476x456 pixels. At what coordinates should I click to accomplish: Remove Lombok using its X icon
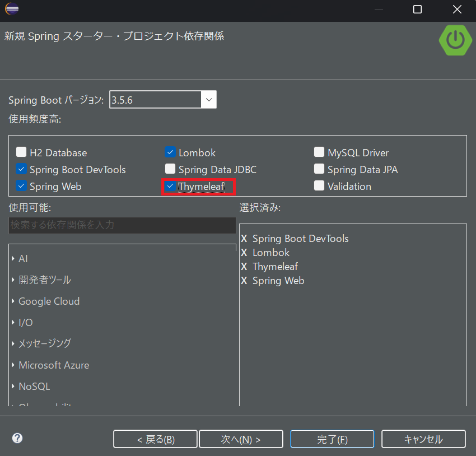coord(244,253)
